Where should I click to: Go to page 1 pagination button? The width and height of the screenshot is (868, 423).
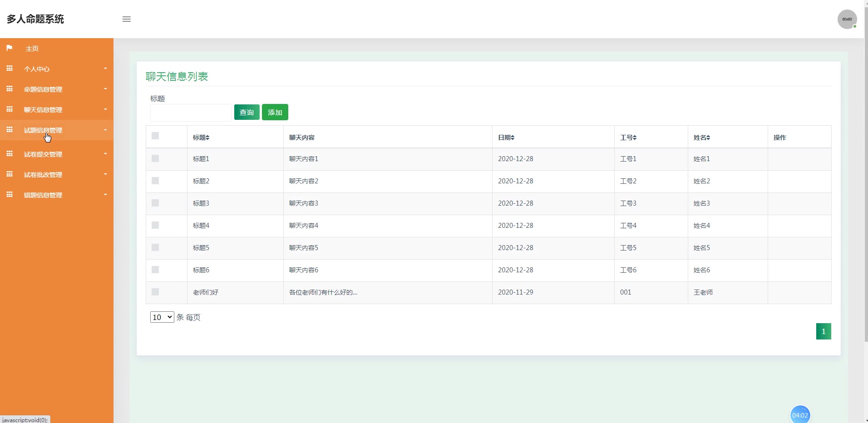824,331
